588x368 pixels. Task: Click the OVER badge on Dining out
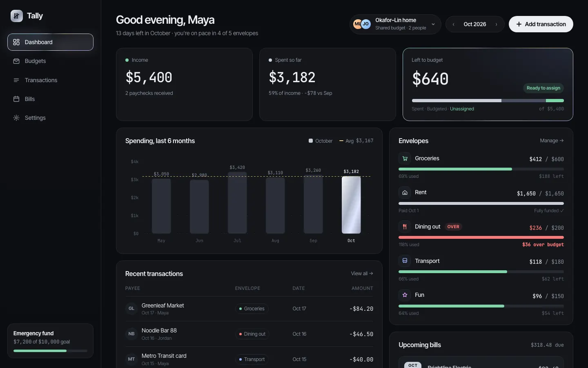(453, 227)
